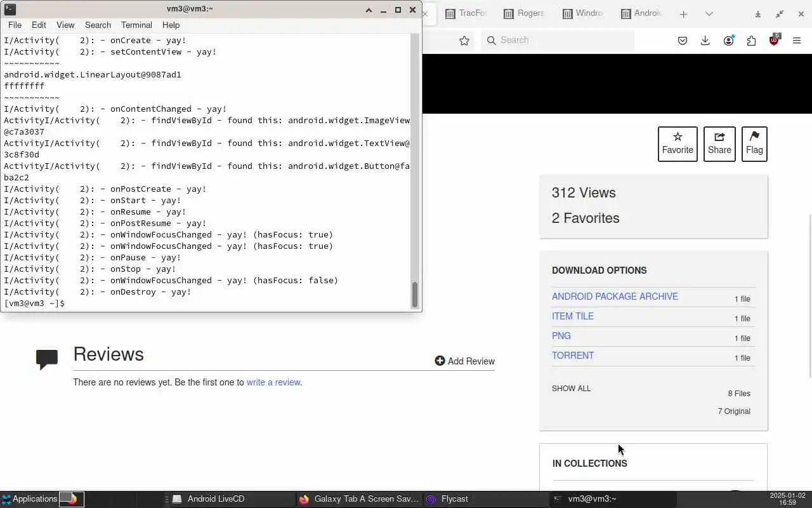Switch to Flycast taskbar window
Screen dimensions: 812x508
coord(486,499)
